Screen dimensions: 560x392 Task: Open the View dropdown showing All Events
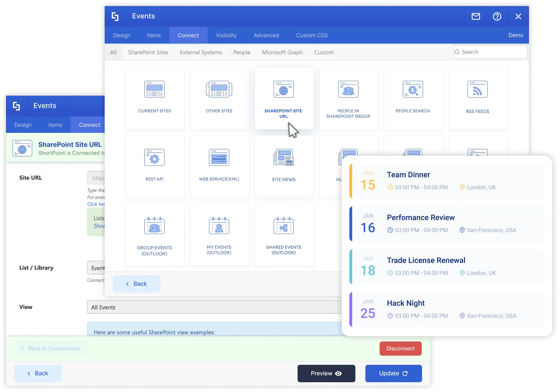click(214, 307)
